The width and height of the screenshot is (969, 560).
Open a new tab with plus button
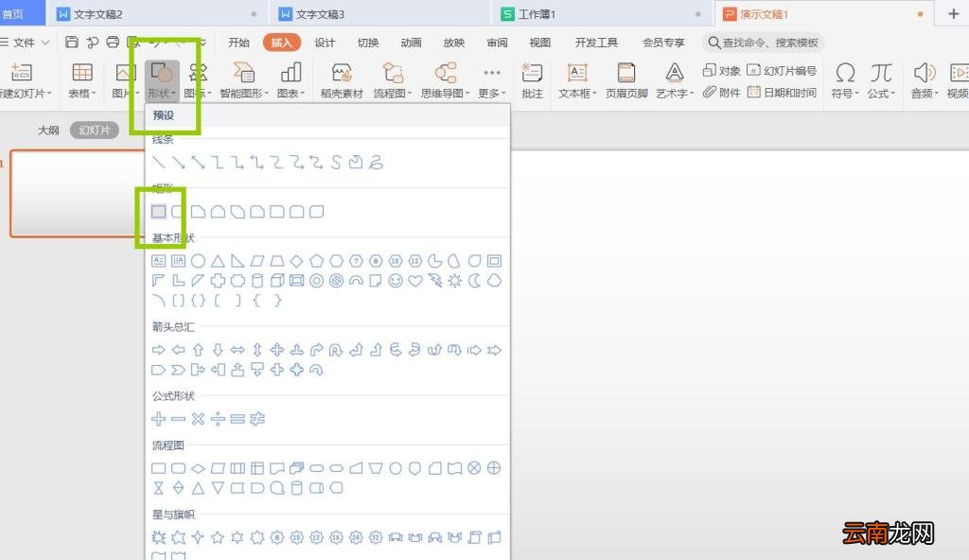[x=954, y=13]
